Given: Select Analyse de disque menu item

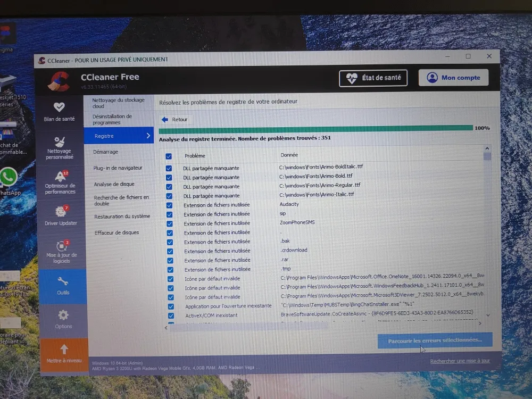Looking at the screenshot, I should pos(114,185).
